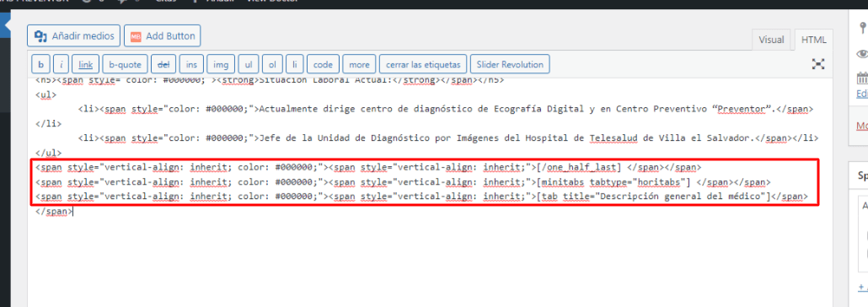This screenshot has height=307, width=868.
Task: Click the visibility eye icon in sidebar
Action: (x=862, y=54)
